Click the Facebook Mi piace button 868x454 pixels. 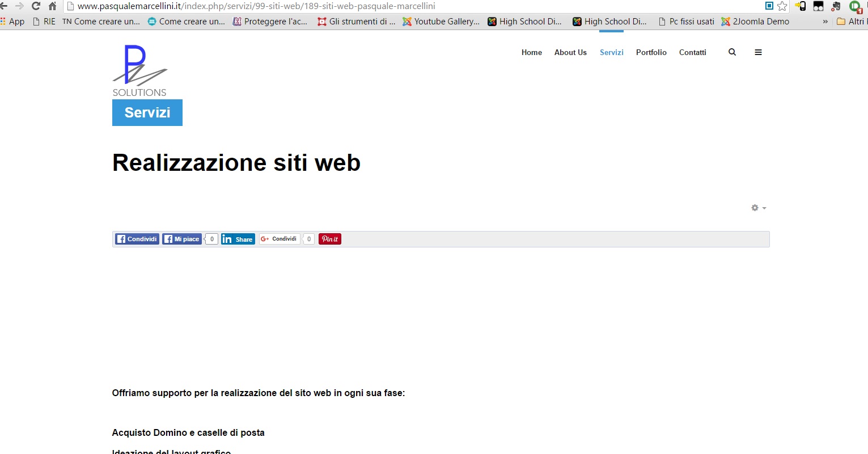182,239
